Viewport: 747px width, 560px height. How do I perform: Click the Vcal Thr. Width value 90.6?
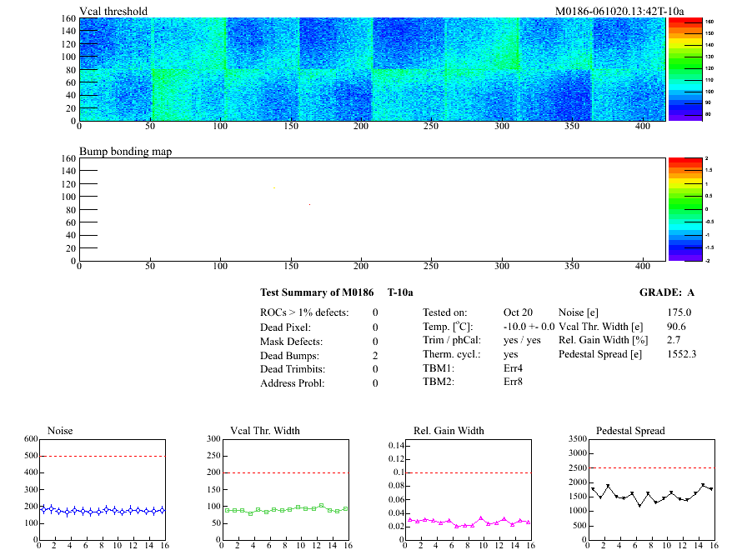(x=676, y=327)
